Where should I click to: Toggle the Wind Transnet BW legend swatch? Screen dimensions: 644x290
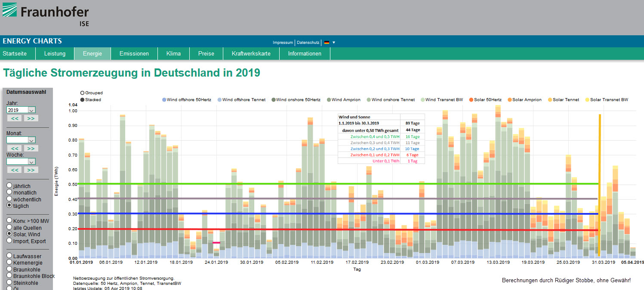(422, 100)
